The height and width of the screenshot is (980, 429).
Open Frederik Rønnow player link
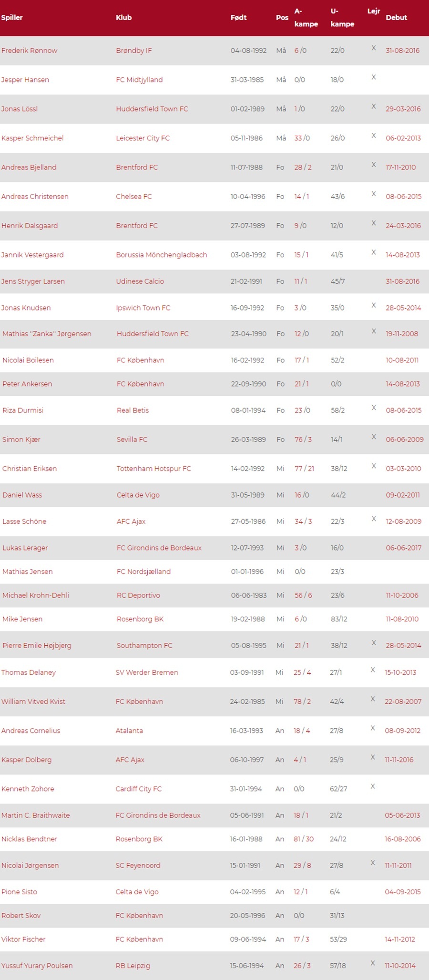pos(29,50)
